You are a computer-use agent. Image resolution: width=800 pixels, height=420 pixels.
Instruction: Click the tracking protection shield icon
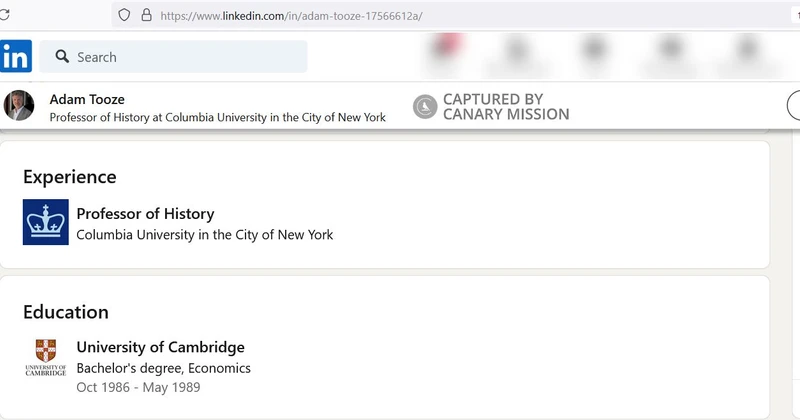[x=124, y=15]
